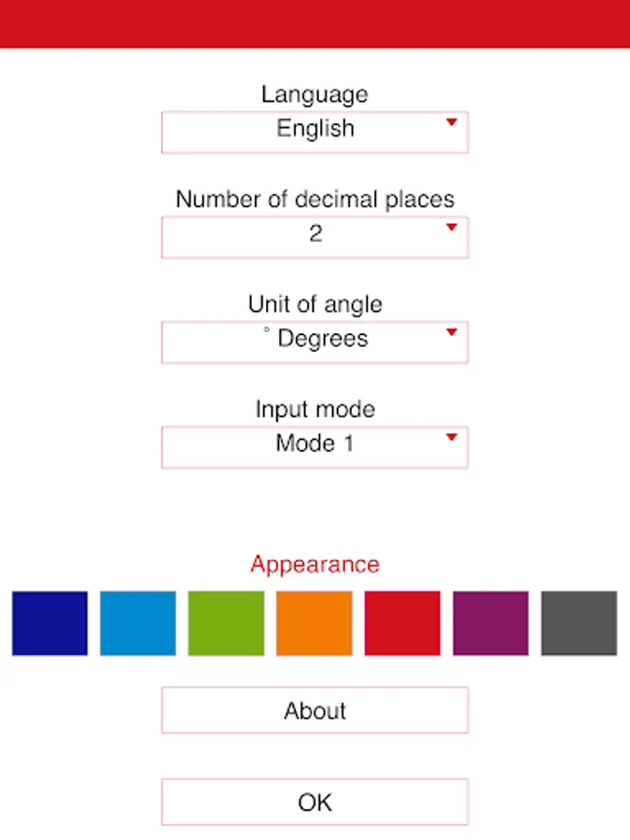Select the orange appearance swatch
This screenshot has width=630, height=840.
coord(315,623)
